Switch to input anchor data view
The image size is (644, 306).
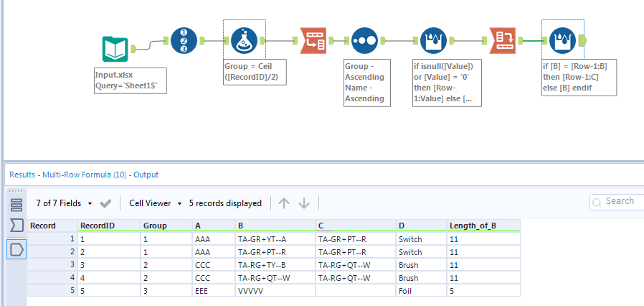(16, 226)
